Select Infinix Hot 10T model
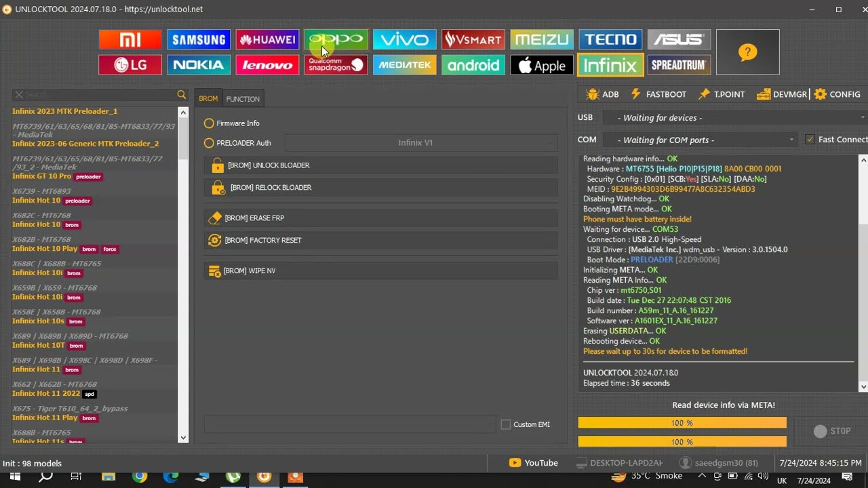Image resolution: width=868 pixels, height=488 pixels. [38, 345]
